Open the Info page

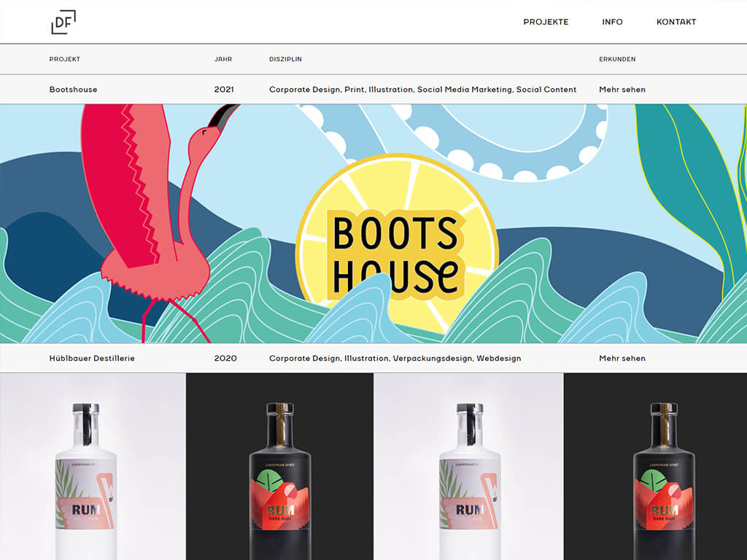pos(612,22)
